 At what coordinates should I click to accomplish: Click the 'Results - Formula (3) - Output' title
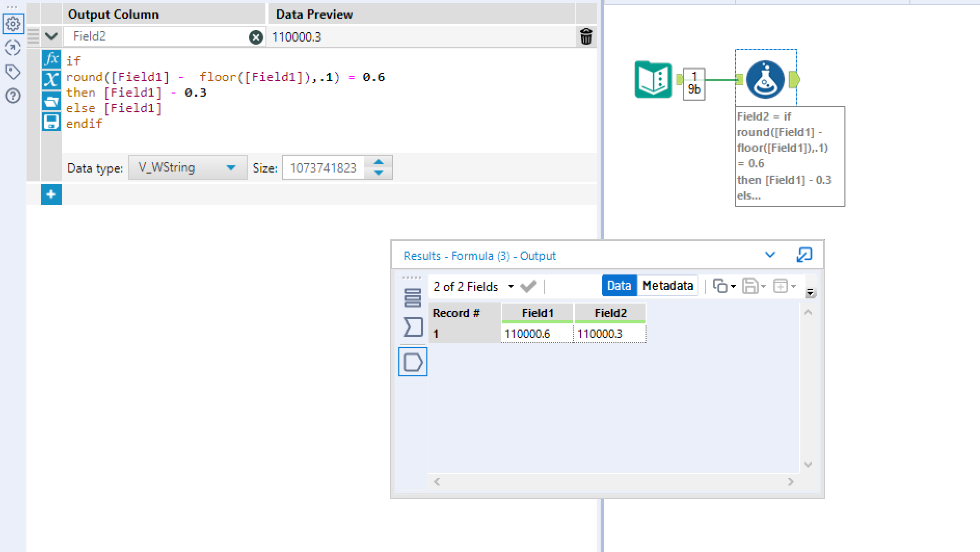[x=479, y=256]
